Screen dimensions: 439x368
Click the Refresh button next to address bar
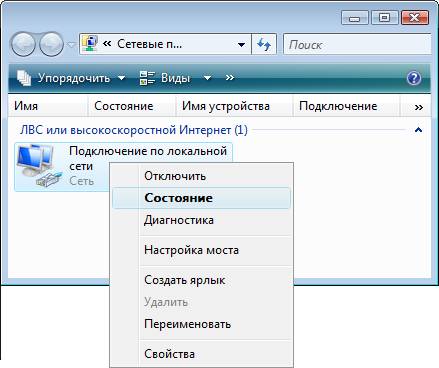264,44
